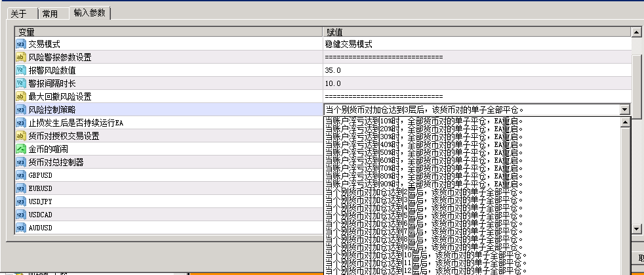644x275 pixels.
Task: Click the icon beside USDJPY
Action: pyautogui.click(x=21, y=202)
